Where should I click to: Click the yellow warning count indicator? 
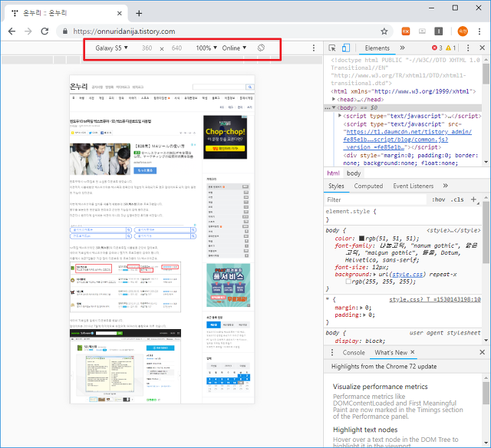click(450, 48)
